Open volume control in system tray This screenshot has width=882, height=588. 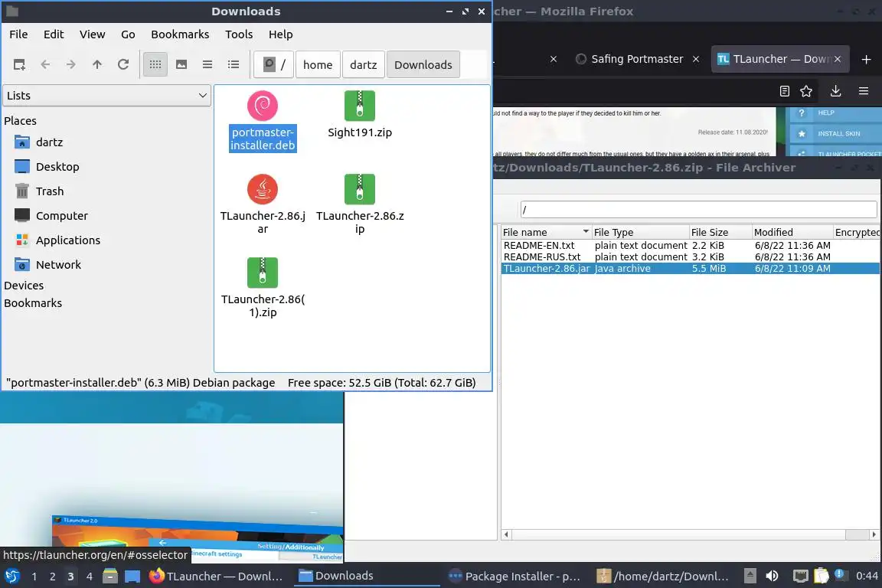(x=773, y=576)
